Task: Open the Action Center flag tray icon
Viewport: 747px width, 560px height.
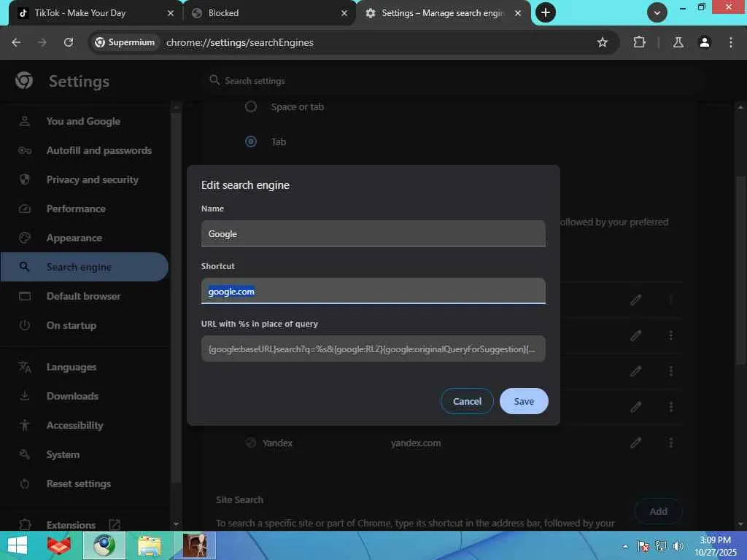Action: tap(643, 546)
